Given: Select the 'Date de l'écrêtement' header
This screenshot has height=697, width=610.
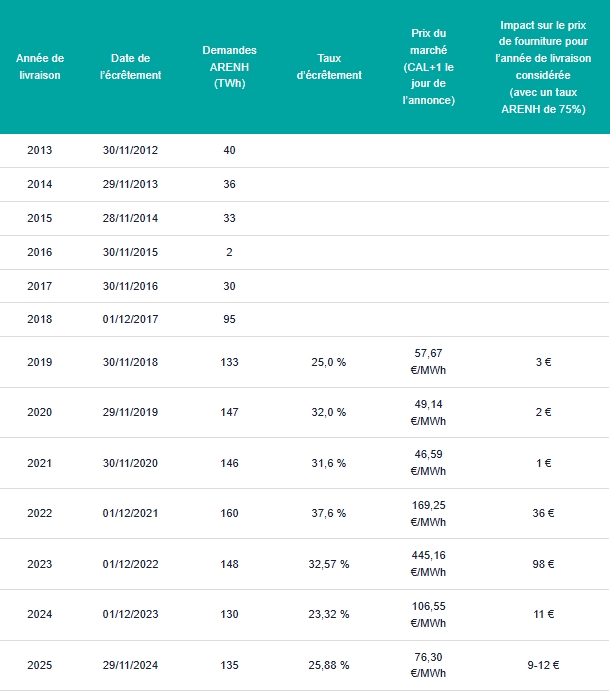Looking at the screenshot, I should click(130, 67).
